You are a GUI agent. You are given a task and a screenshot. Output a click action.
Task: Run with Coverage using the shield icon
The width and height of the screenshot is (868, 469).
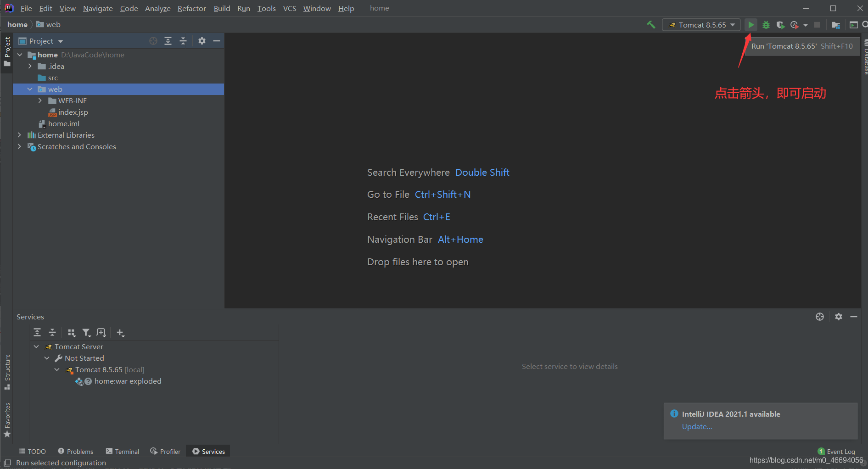(x=780, y=25)
